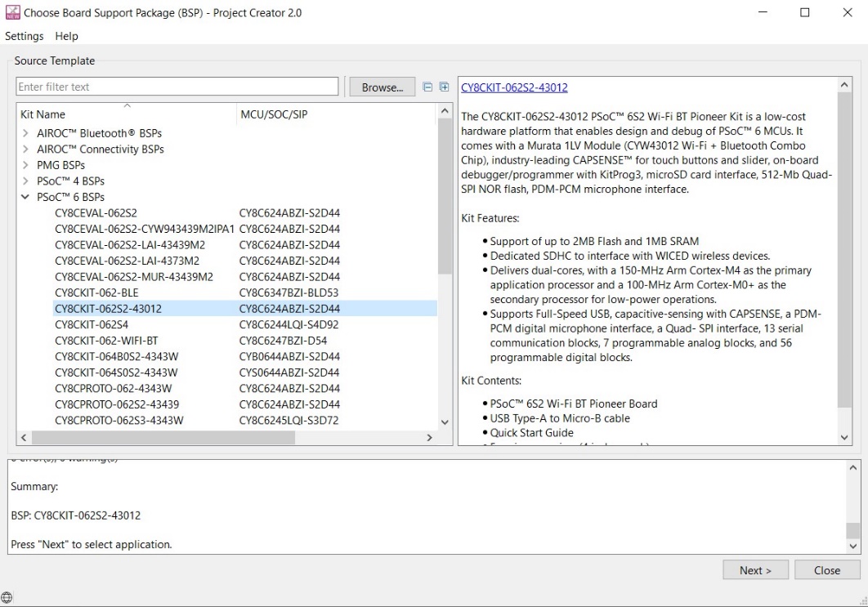
Task: Select the CY8CEVAL-062S2 kit row
Action: click(x=245, y=213)
